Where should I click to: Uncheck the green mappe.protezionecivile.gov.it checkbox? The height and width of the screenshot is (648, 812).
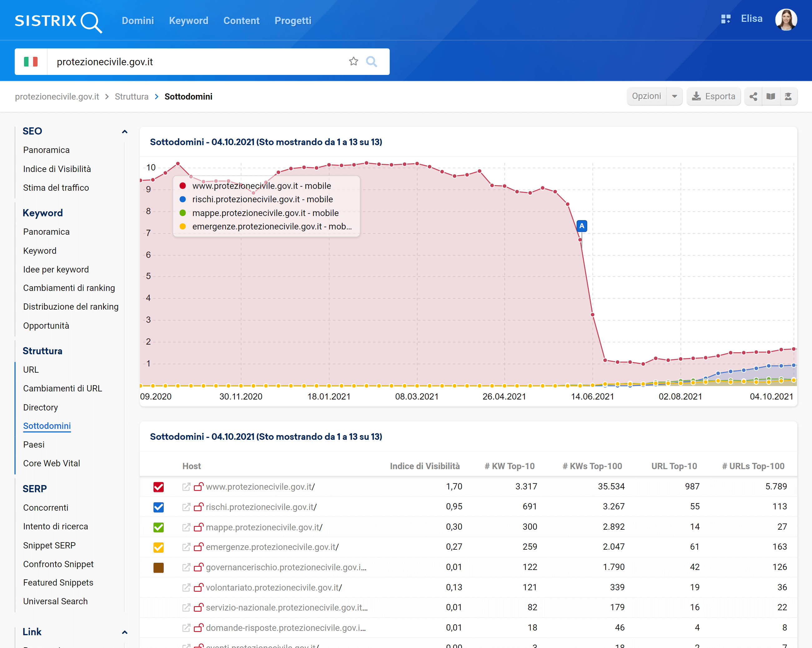click(x=159, y=527)
